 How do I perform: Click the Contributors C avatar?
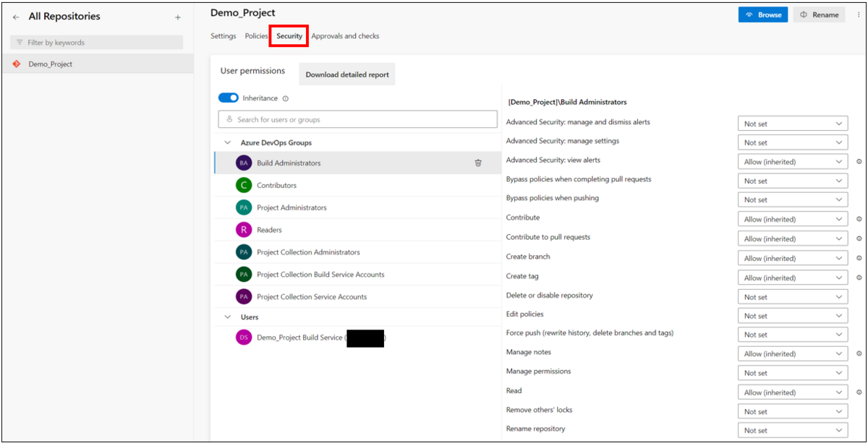[x=244, y=185]
